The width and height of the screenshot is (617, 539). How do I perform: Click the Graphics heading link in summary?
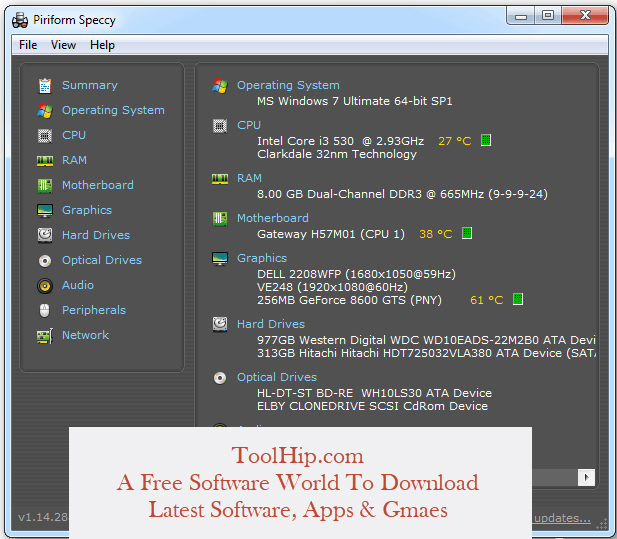[262, 258]
